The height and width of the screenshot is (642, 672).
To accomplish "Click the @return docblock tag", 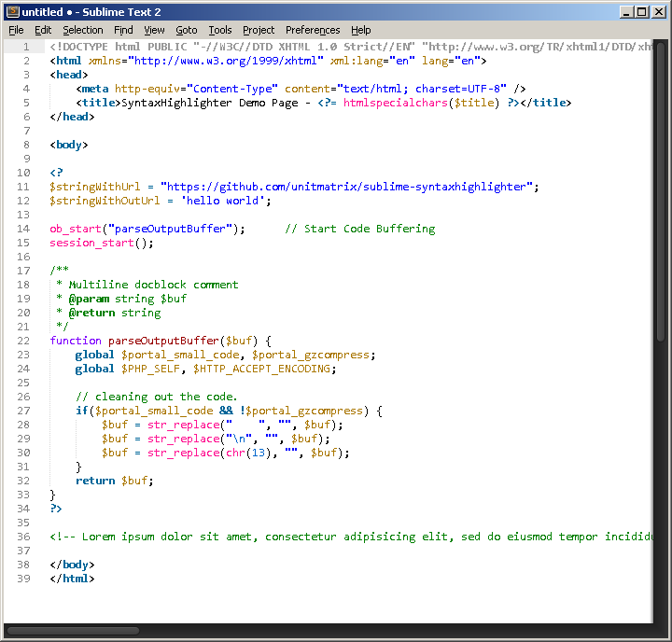I will pos(91,313).
